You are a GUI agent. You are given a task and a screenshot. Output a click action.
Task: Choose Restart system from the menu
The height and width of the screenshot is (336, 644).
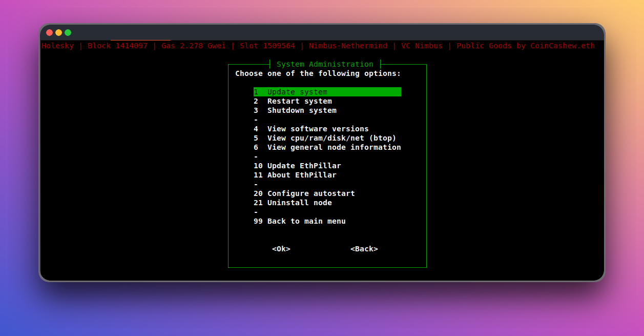[299, 101]
